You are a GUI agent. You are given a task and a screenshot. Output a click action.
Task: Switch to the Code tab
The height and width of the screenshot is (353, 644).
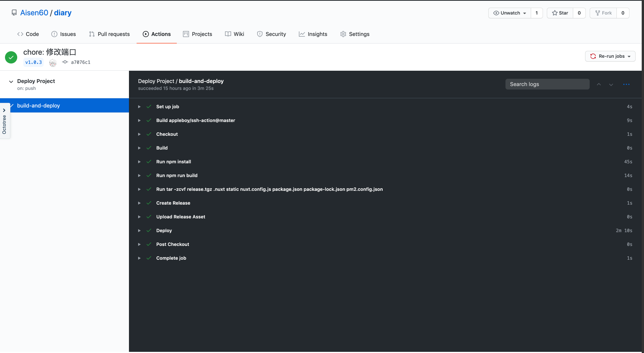click(x=28, y=34)
